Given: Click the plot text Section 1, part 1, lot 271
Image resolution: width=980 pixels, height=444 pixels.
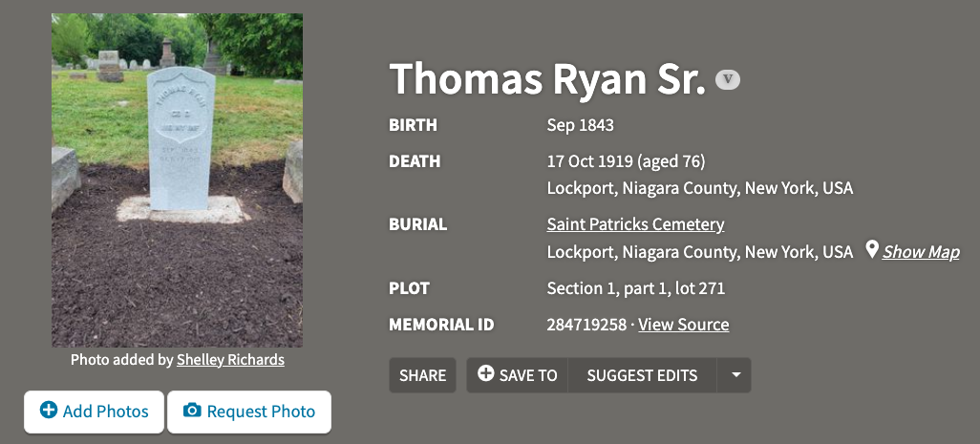Looking at the screenshot, I should [635, 288].
